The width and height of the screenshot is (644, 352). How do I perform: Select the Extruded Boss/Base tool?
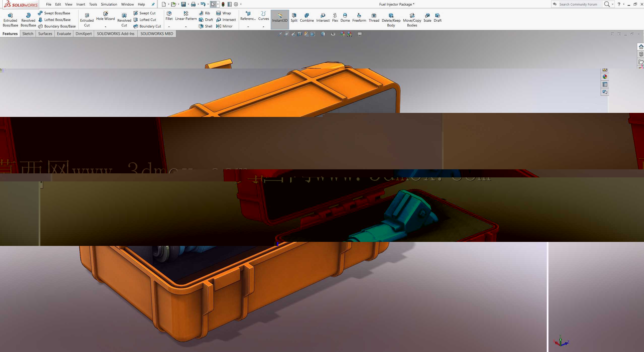(10, 20)
